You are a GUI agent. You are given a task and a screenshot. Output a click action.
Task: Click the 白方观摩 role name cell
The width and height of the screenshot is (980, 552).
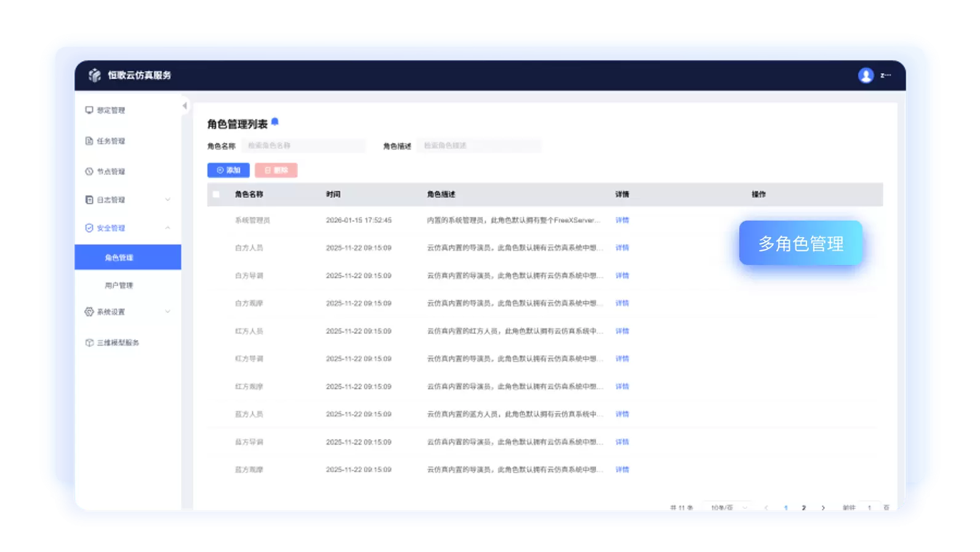249,303
